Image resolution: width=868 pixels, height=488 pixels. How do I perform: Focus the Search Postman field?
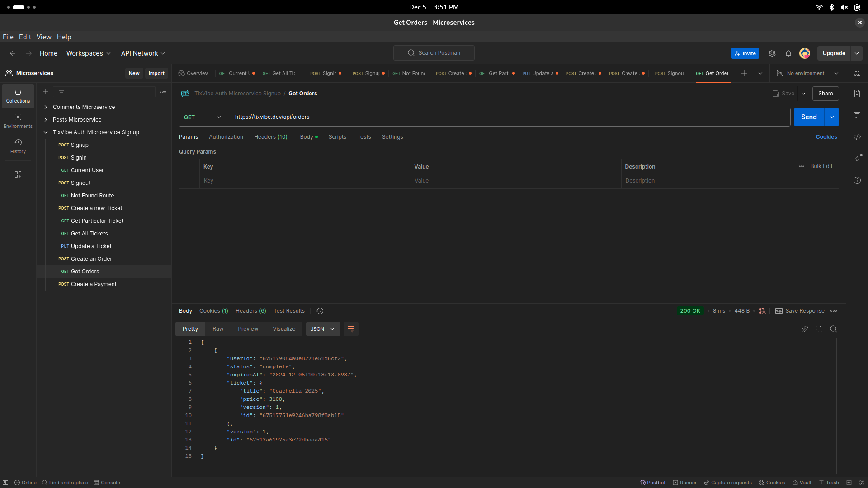tap(434, 53)
